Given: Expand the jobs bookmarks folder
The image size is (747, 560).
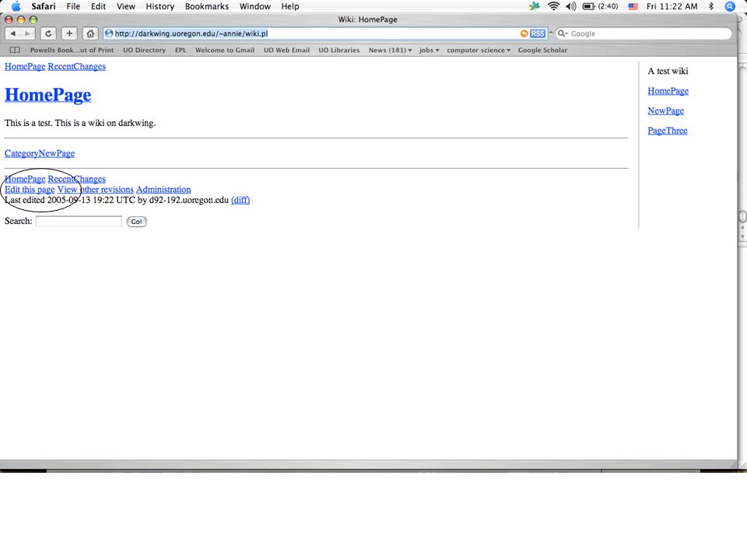Looking at the screenshot, I should pyautogui.click(x=430, y=50).
